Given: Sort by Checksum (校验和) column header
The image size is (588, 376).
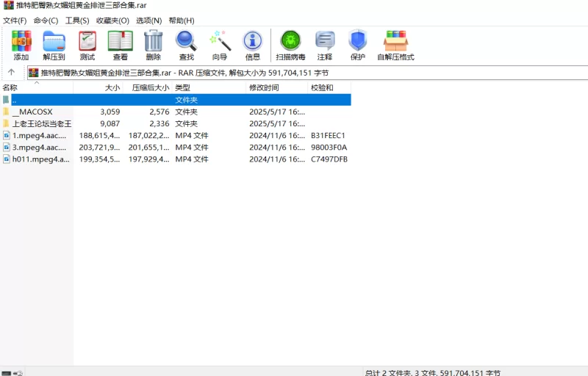Looking at the screenshot, I should point(329,87).
